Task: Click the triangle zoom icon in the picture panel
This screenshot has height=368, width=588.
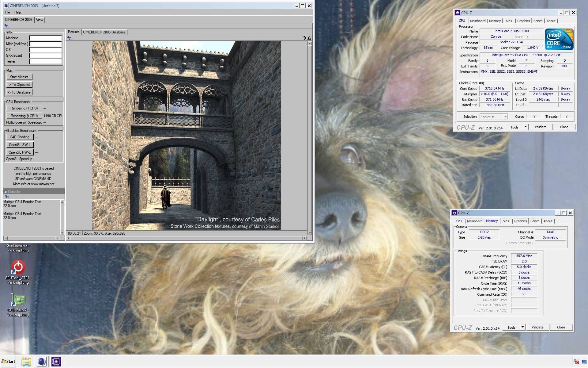Action: 309,38
